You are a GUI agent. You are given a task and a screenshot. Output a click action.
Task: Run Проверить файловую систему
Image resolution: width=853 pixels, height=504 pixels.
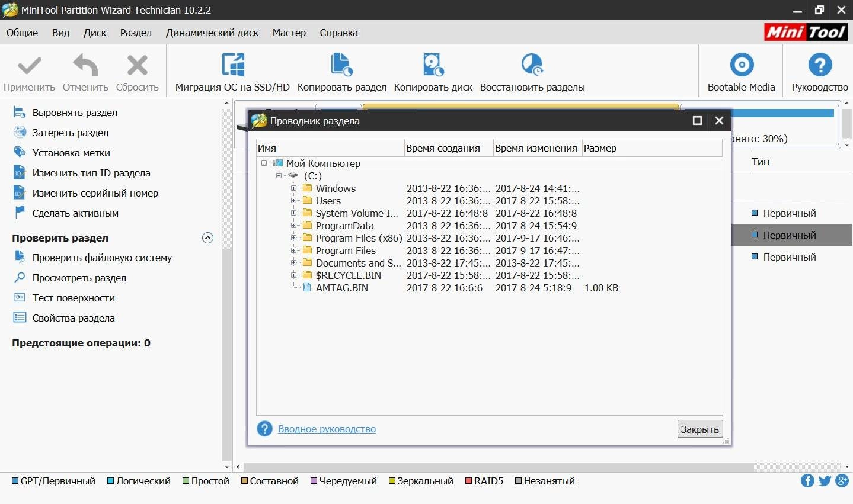point(102,258)
